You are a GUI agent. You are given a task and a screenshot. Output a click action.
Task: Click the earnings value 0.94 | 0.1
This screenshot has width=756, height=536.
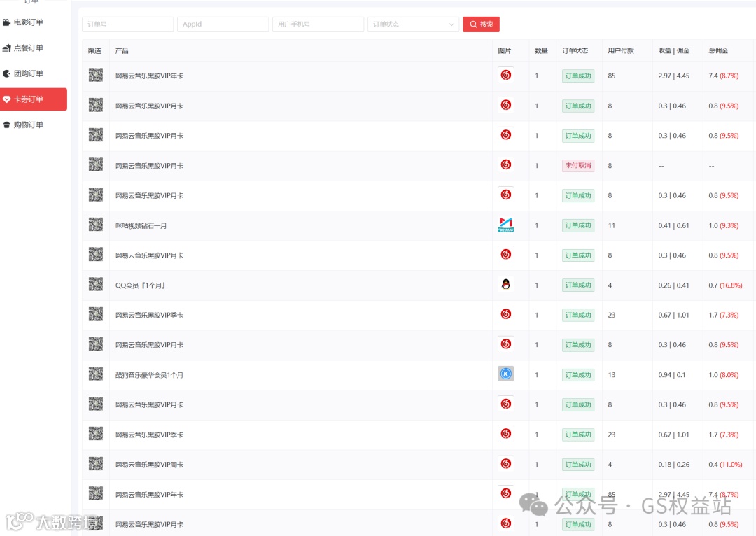(671, 375)
